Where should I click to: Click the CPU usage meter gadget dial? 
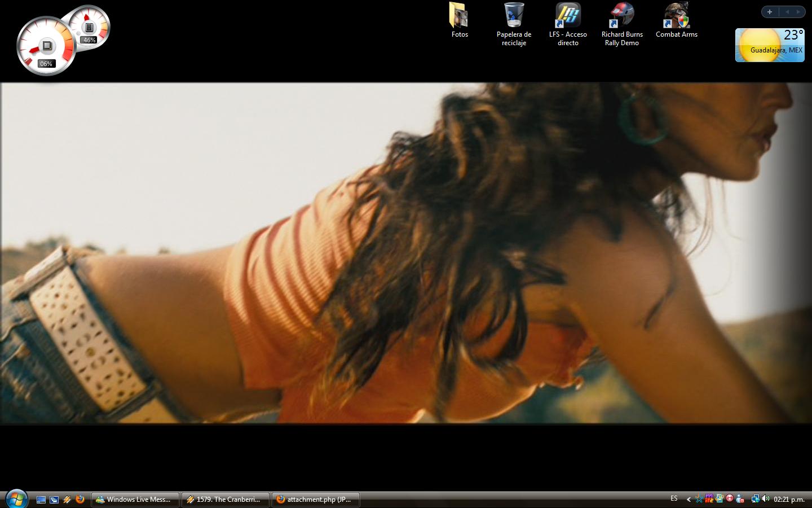click(46, 46)
